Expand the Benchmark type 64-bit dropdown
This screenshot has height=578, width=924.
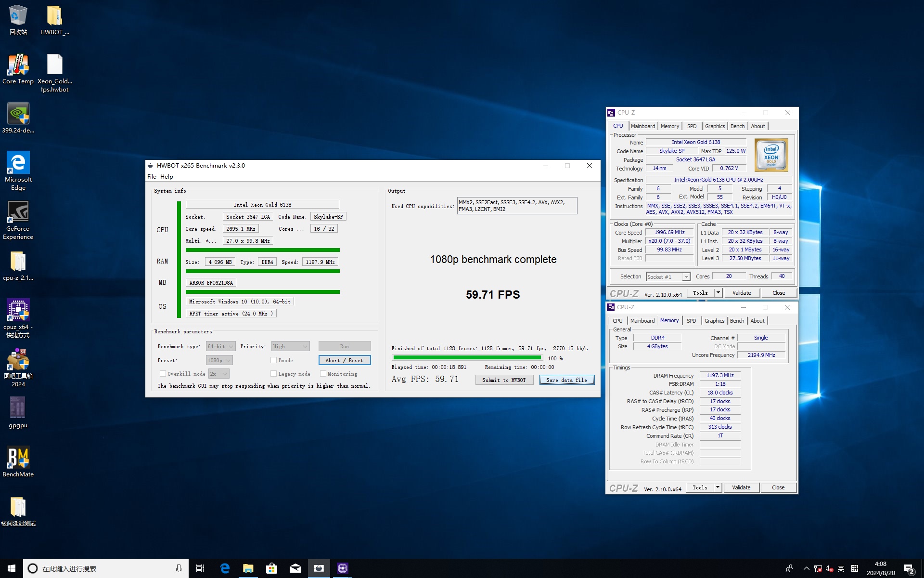221,346
